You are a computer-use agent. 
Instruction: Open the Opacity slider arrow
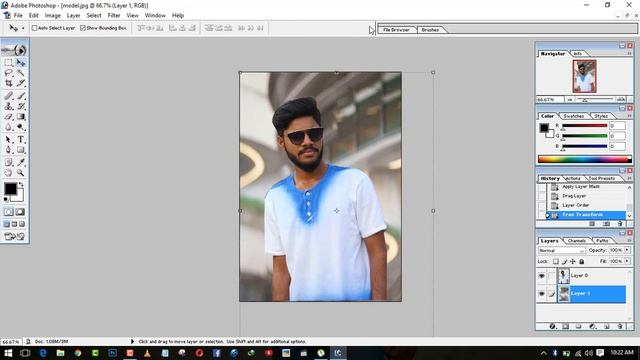[x=628, y=250]
